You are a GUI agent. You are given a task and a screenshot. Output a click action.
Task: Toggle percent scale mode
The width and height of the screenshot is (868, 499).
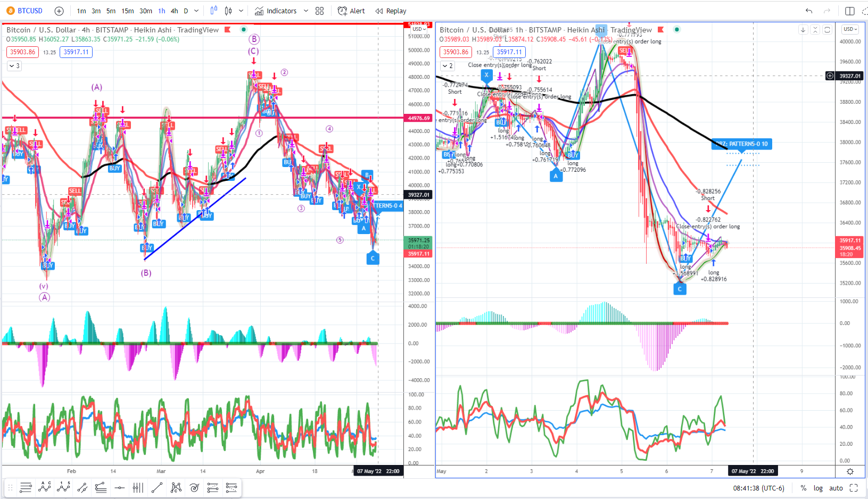[803, 488]
